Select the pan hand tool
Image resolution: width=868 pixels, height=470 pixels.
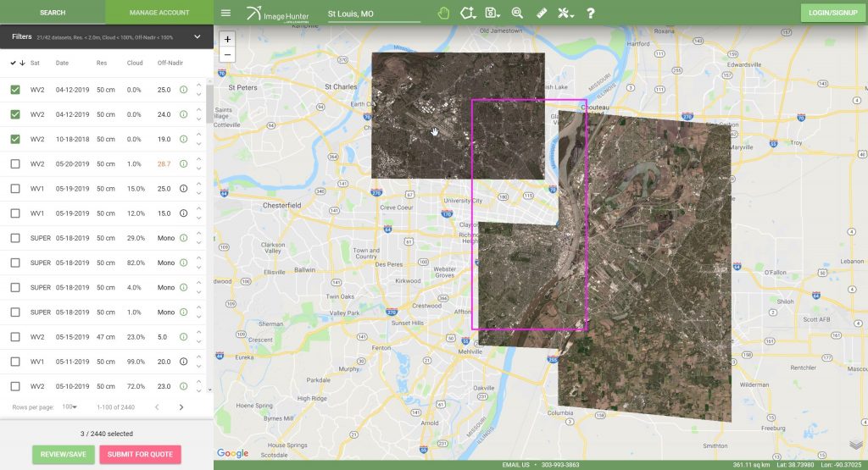(443, 13)
